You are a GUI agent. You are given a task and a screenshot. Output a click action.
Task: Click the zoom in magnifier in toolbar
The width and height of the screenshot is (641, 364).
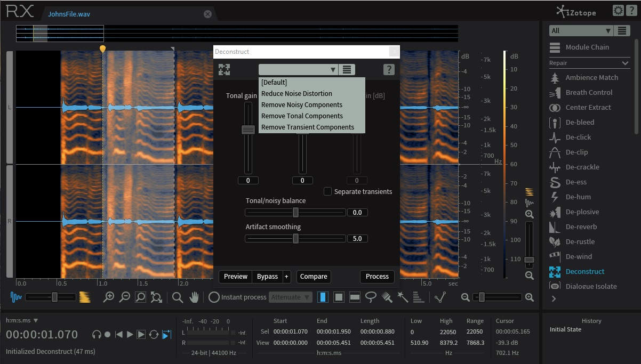109,297
